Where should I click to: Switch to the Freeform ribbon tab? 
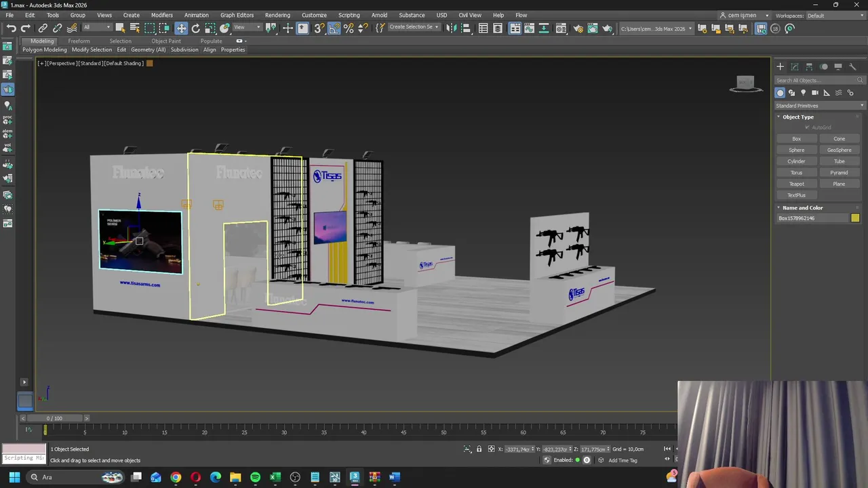point(79,41)
